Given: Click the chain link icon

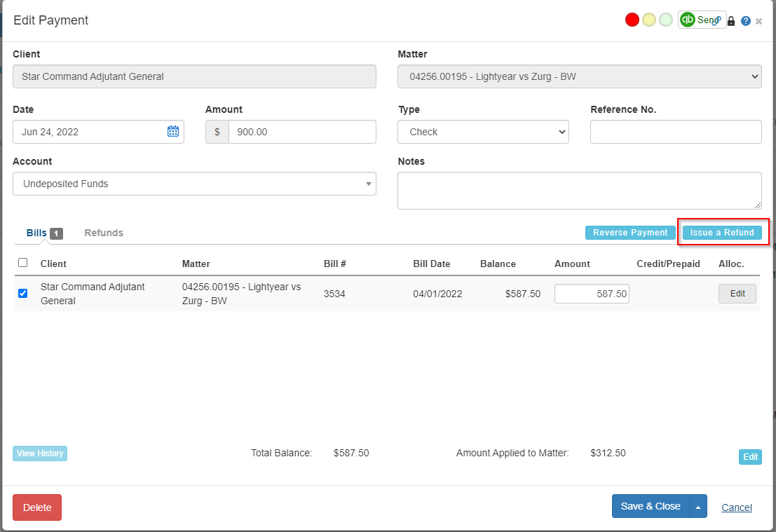Looking at the screenshot, I should point(716,21).
